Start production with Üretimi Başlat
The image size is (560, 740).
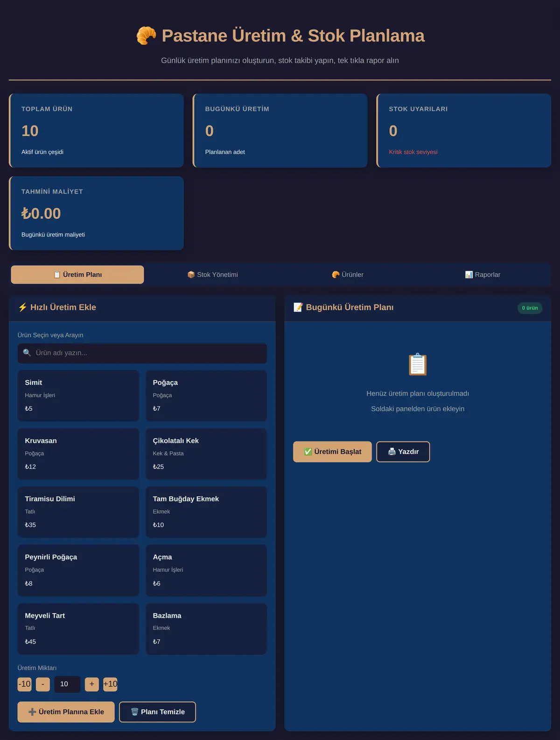click(332, 452)
